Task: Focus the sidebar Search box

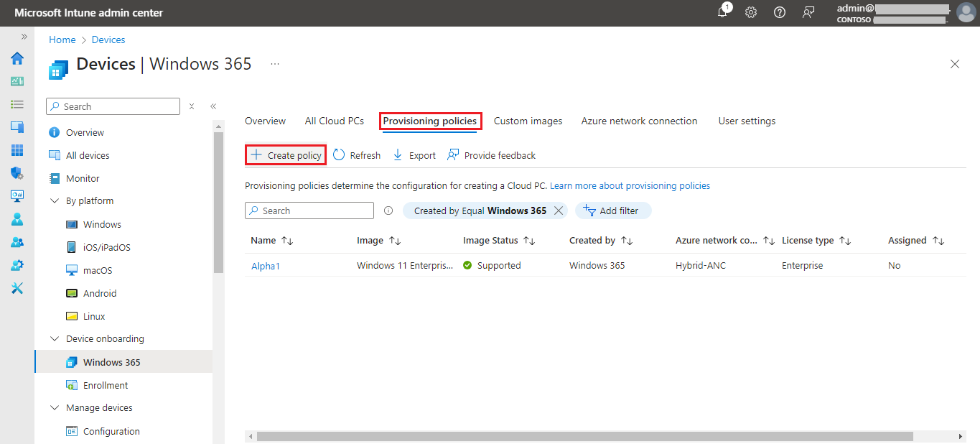Action: pyautogui.click(x=113, y=106)
